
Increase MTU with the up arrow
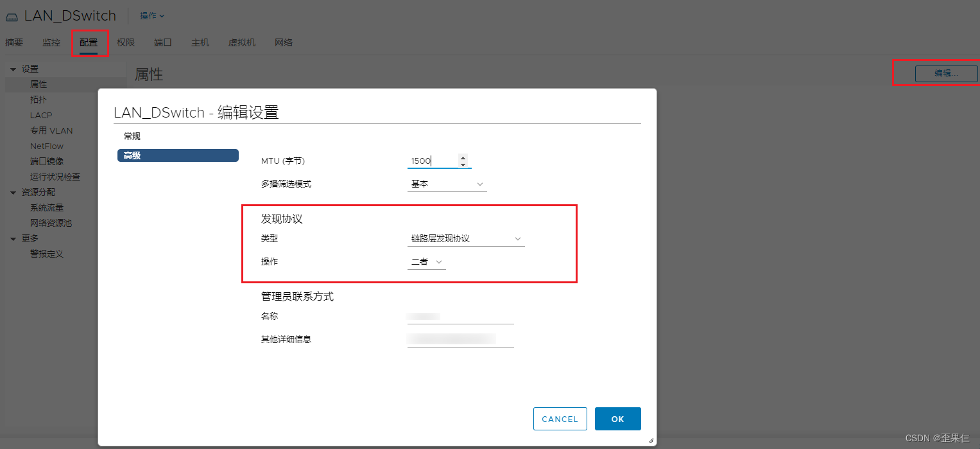[463, 157]
